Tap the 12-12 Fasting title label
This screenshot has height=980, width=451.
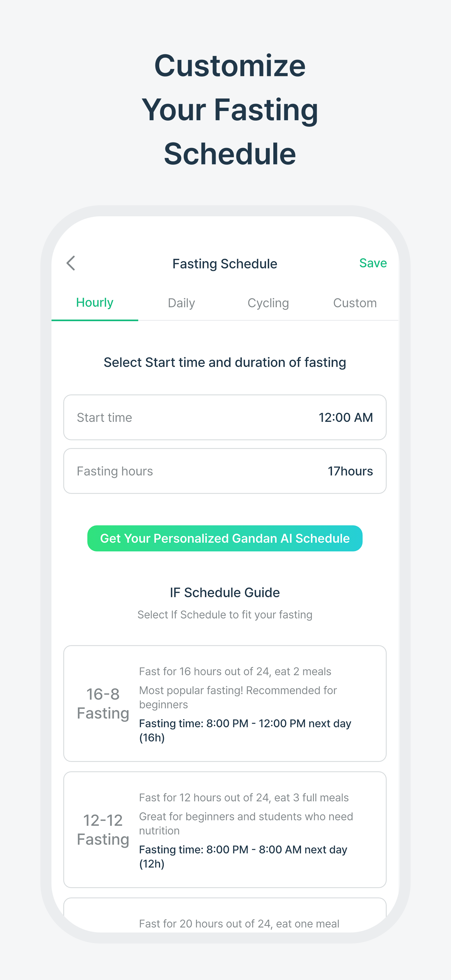[x=103, y=830]
